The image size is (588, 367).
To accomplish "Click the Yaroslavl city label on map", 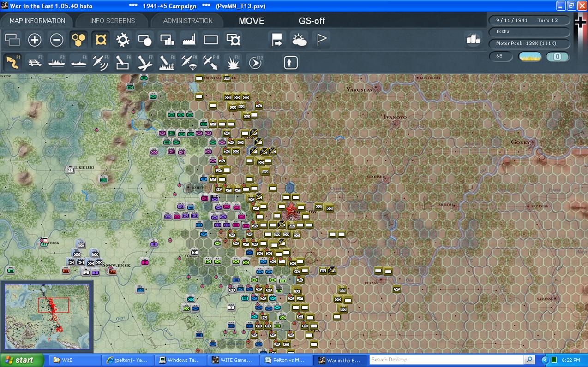I will (360, 89).
